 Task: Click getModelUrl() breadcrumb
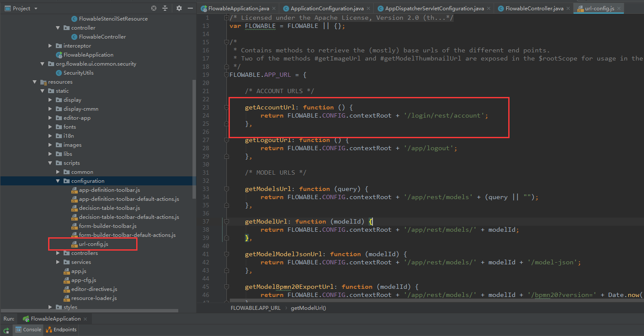pyautogui.click(x=308, y=308)
